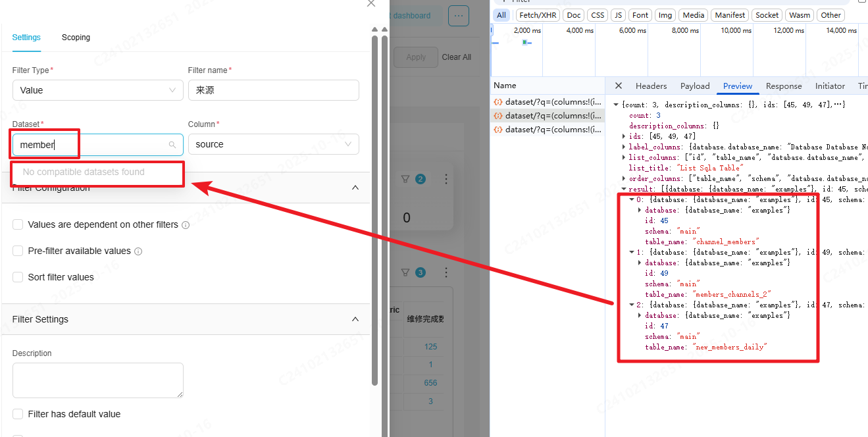Switch to the Scoping tab
Viewport: 868px width, 437px height.
coord(76,38)
